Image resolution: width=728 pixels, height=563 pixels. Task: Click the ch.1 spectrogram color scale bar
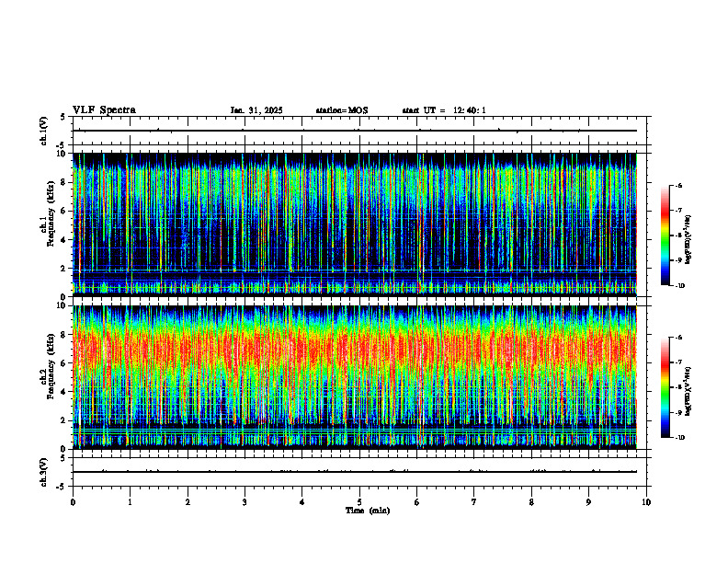click(x=665, y=236)
